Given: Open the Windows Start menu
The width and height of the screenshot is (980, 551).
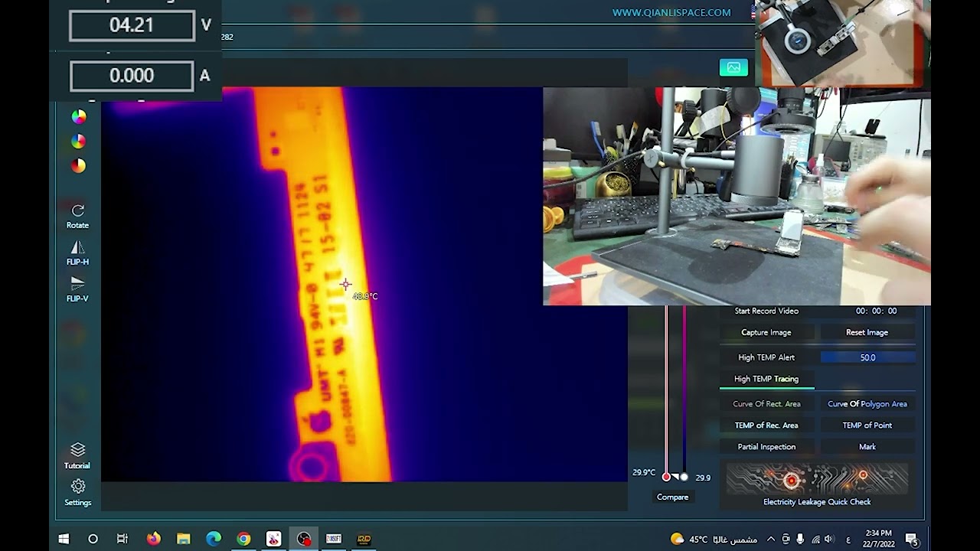Looking at the screenshot, I should [x=64, y=539].
